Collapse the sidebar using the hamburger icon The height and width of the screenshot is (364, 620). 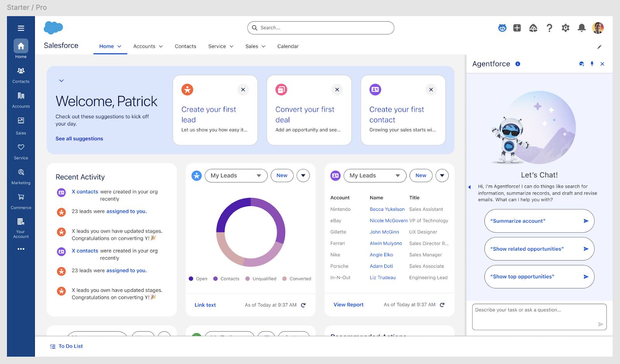(21, 27)
